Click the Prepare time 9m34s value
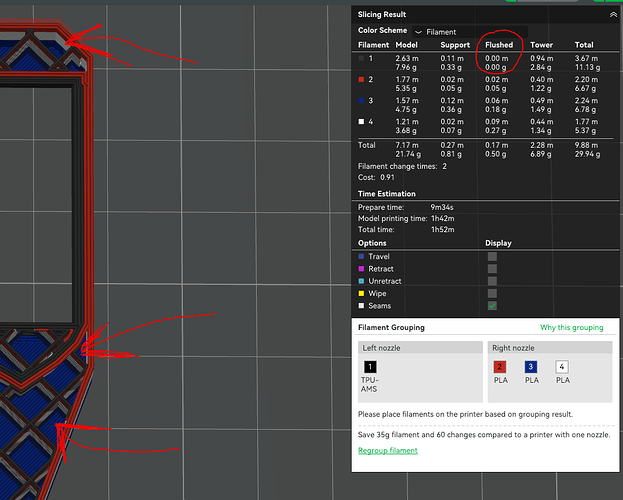 (x=442, y=207)
